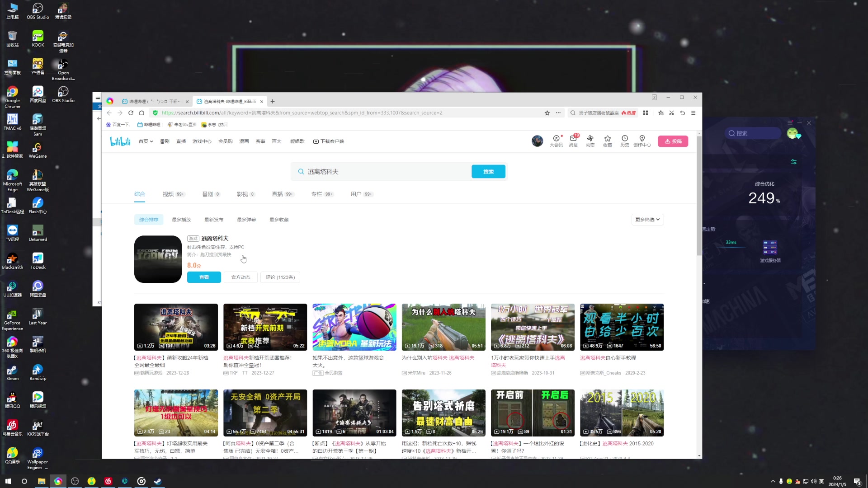Click the Steam icon in the taskbar

tap(158, 481)
